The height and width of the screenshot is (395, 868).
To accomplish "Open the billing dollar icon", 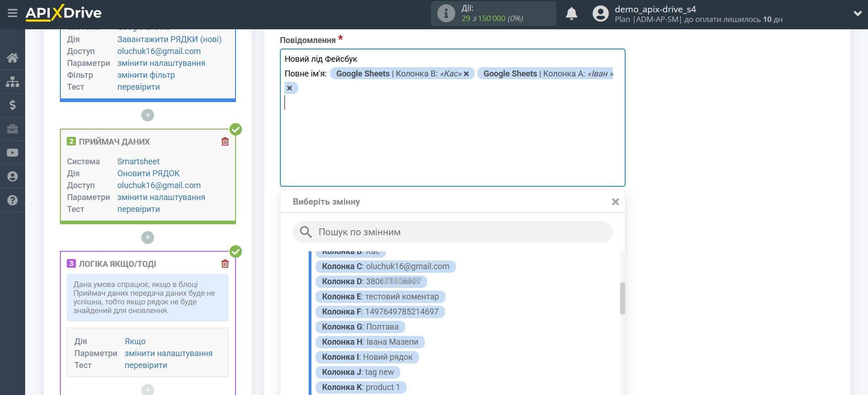I will tap(12, 105).
